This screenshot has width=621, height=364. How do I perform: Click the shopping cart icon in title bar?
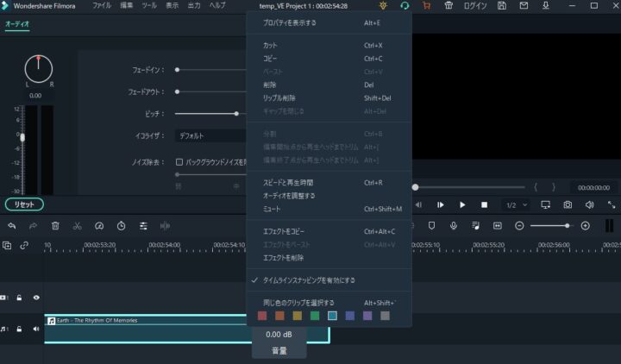pos(426,6)
